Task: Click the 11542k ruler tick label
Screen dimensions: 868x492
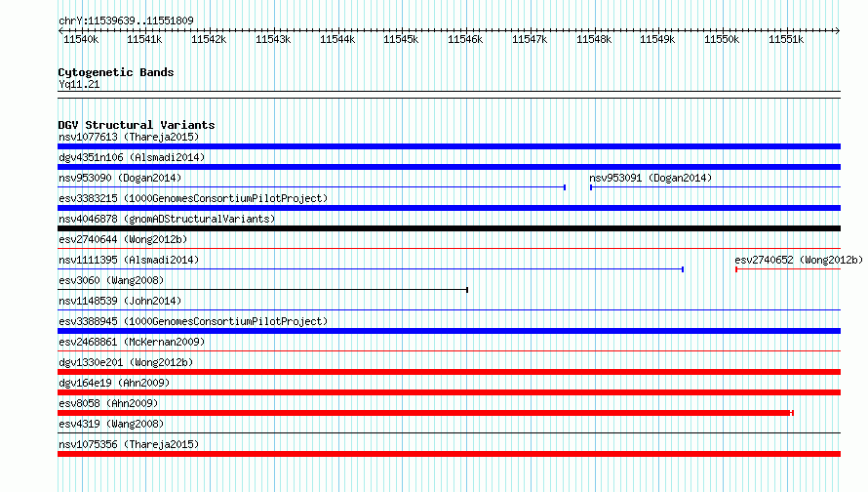Action: click(209, 39)
